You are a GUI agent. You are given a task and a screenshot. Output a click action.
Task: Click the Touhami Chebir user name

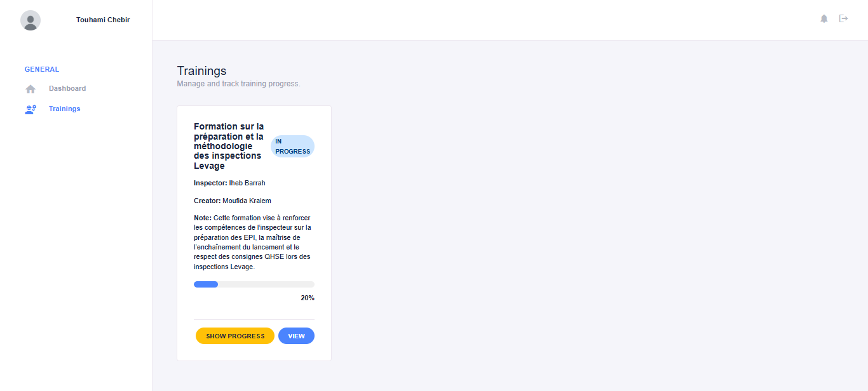point(103,20)
